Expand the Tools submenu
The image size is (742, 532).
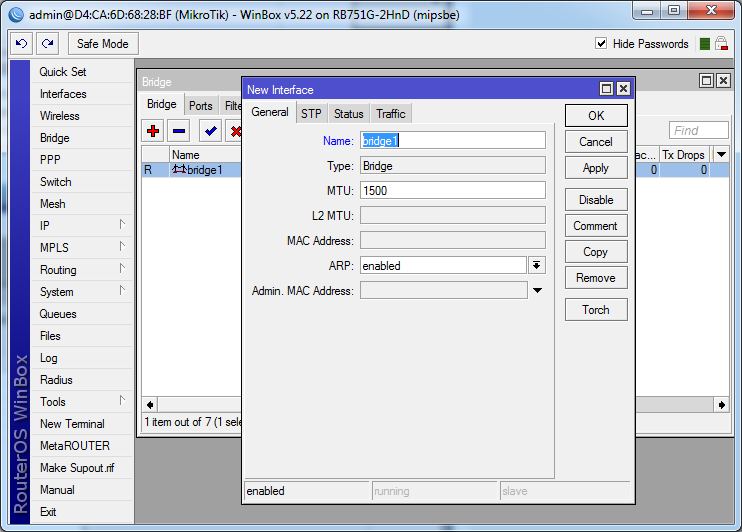click(x=122, y=400)
